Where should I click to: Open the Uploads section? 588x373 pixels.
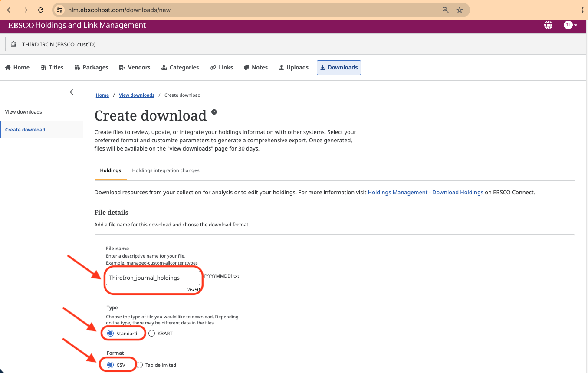pyautogui.click(x=293, y=67)
